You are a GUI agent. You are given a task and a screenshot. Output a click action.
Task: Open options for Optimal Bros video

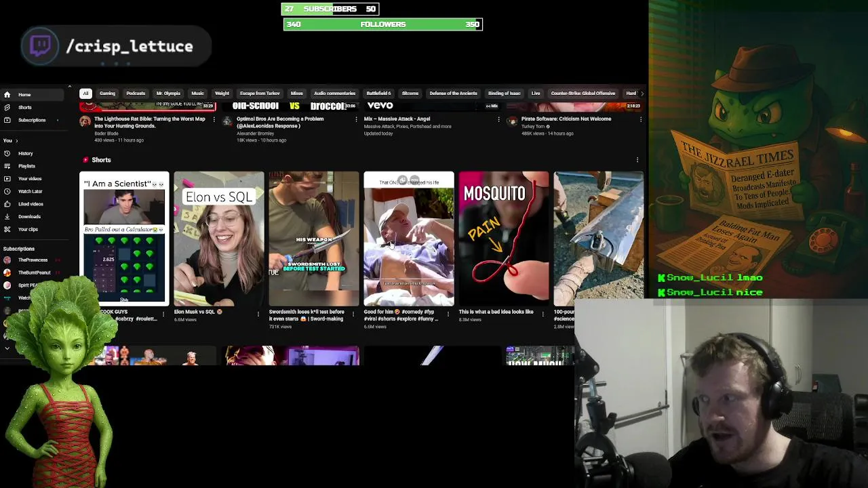point(356,119)
